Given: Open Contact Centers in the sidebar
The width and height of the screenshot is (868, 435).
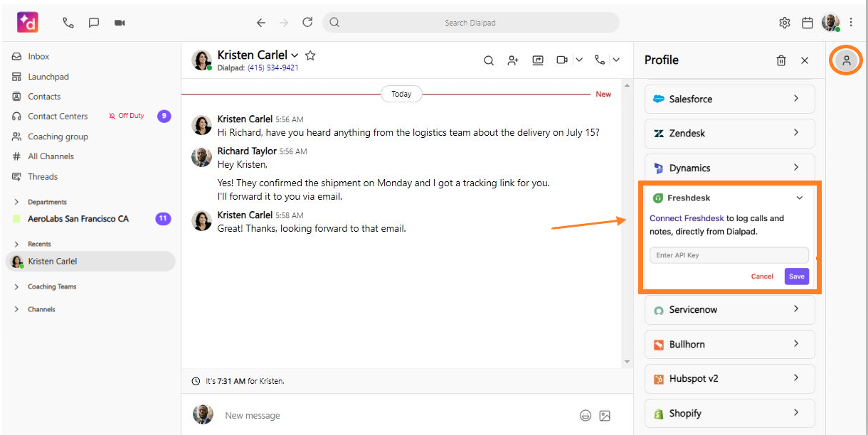Looking at the screenshot, I should click(x=58, y=116).
